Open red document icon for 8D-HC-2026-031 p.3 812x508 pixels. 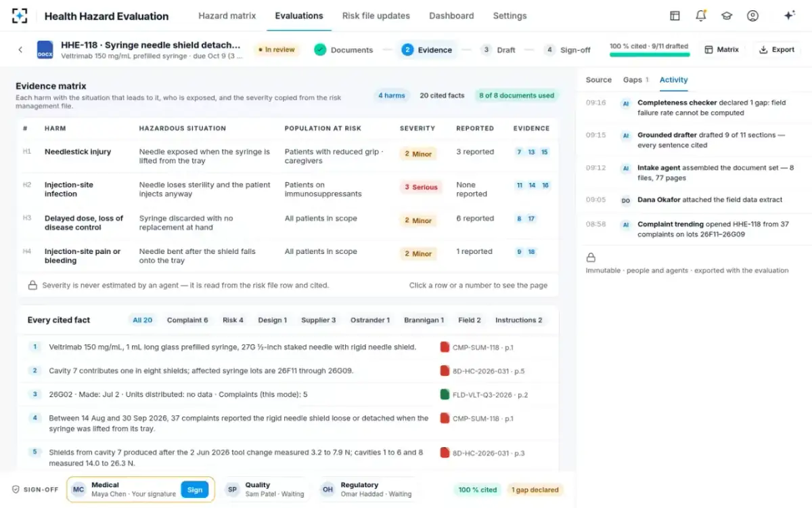coord(445,452)
